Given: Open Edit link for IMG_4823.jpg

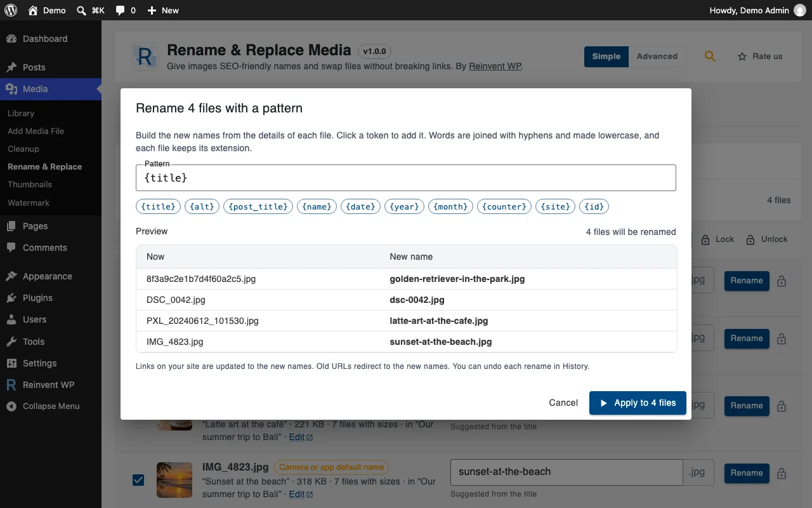Looking at the screenshot, I should (301, 494).
